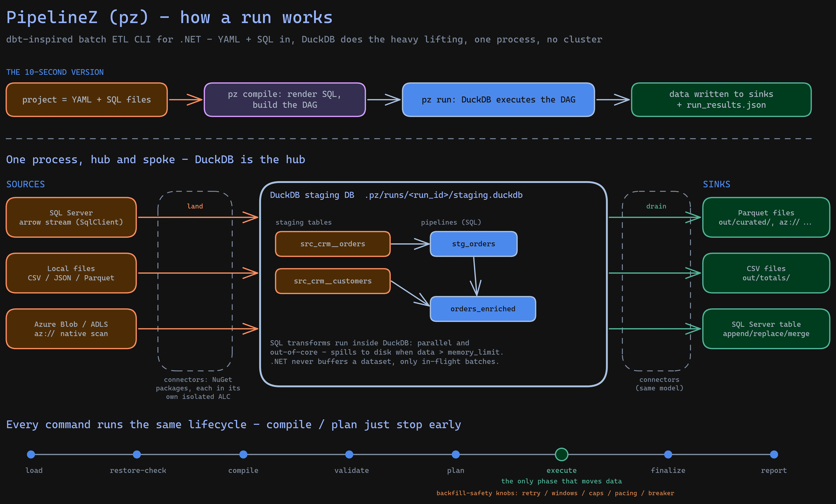Screen dimensions: 836x504
Task: Select the SINKS heading
Action: click(716, 184)
